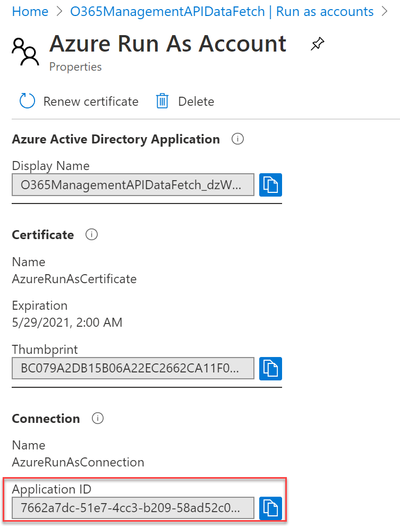Show info for Azure Active Directory Application
The image size is (400, 526).
238,139
